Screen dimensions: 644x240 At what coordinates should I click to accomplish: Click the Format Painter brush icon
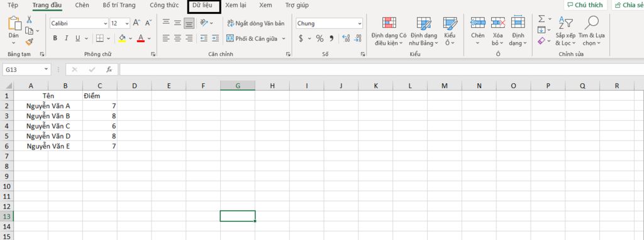coord(29,42)
